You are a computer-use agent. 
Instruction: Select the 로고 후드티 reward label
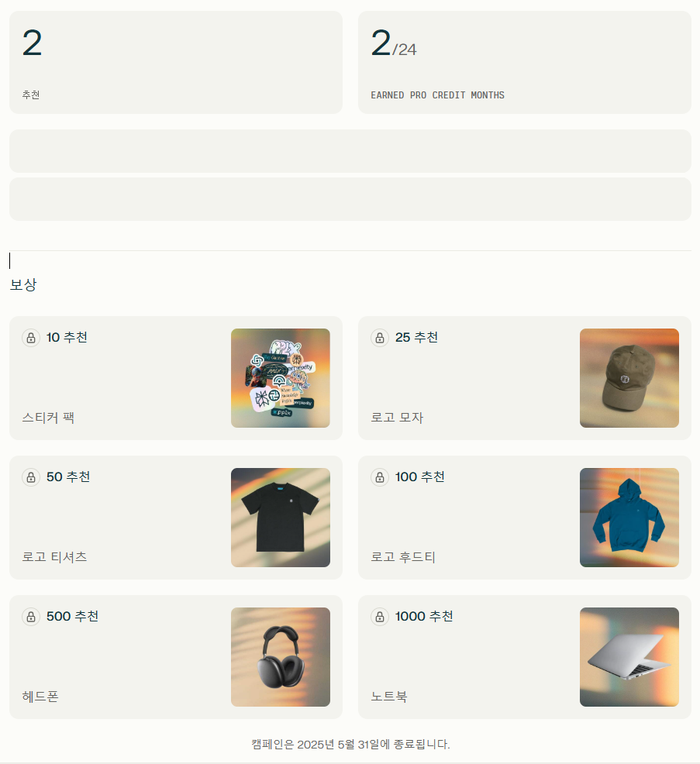coord(403,557)
